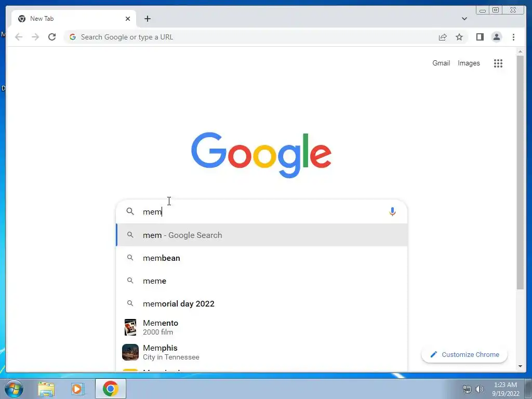Image resolution: width=532 pixels, height=399 pixels.
Task: Click the browser forward arrow
Action: [35, 37]
